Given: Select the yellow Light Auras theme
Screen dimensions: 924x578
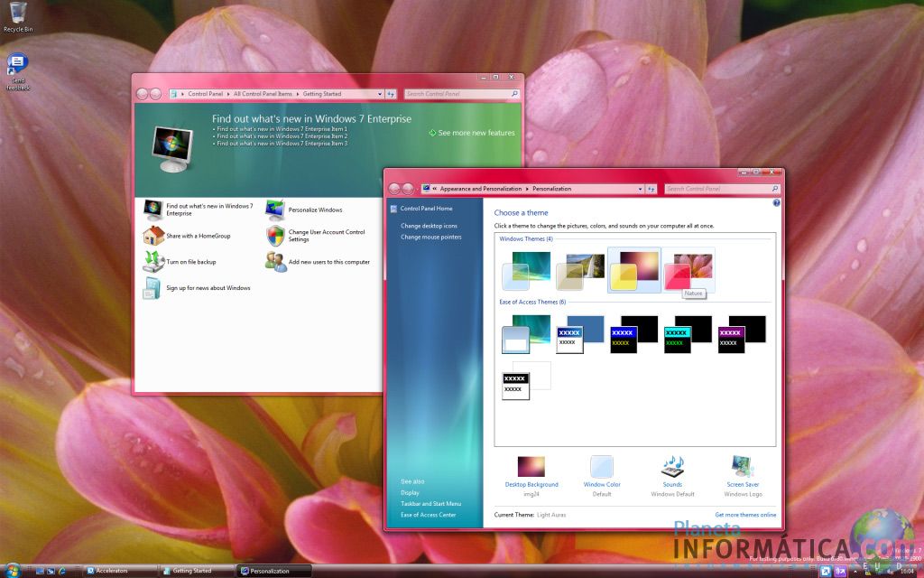Looking at the screenshot, I should 634,270.
